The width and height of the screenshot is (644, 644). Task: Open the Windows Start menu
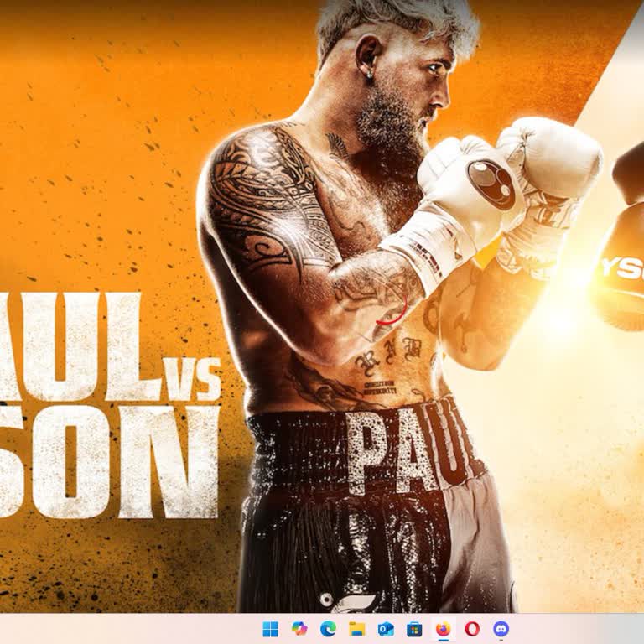point(270,629)
